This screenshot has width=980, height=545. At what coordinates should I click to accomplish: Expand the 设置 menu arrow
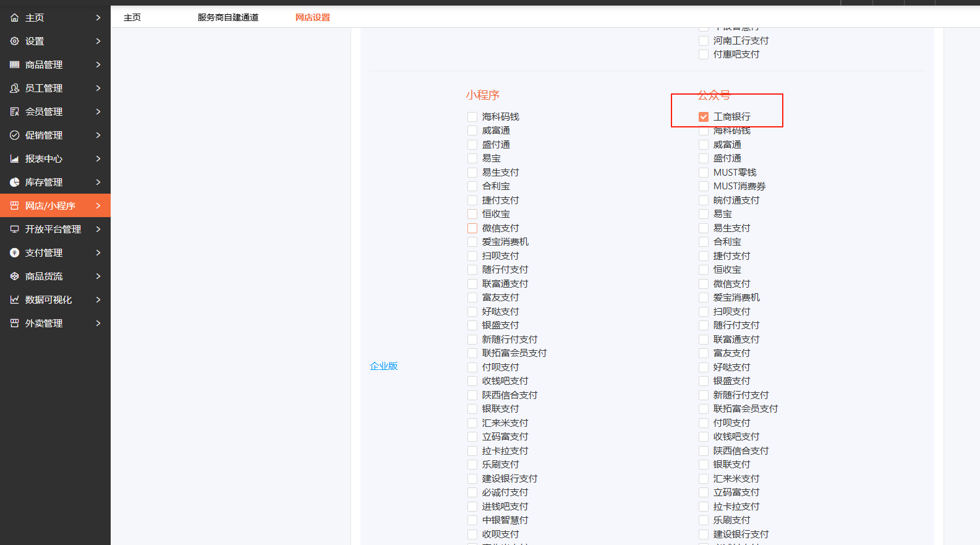98,41
